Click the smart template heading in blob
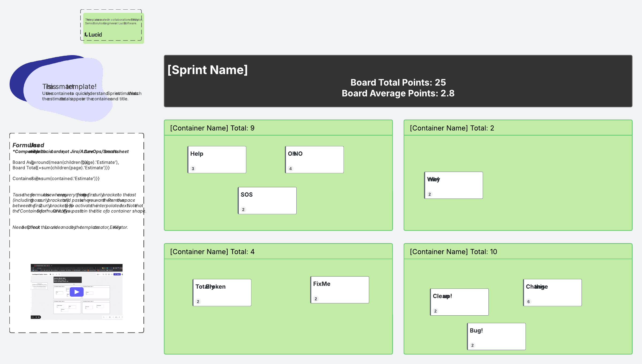The height and width of the screenshot is (364, 642). click(x=69, y=87)
